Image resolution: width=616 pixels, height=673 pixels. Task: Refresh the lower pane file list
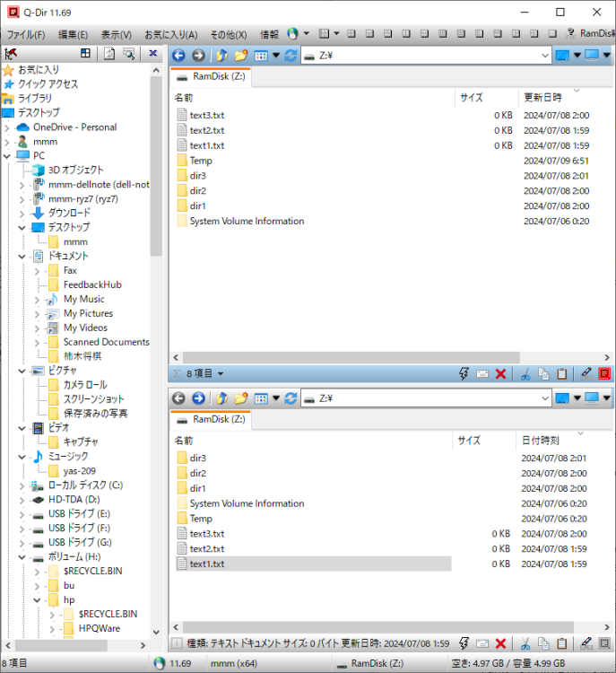pos(291,398)
